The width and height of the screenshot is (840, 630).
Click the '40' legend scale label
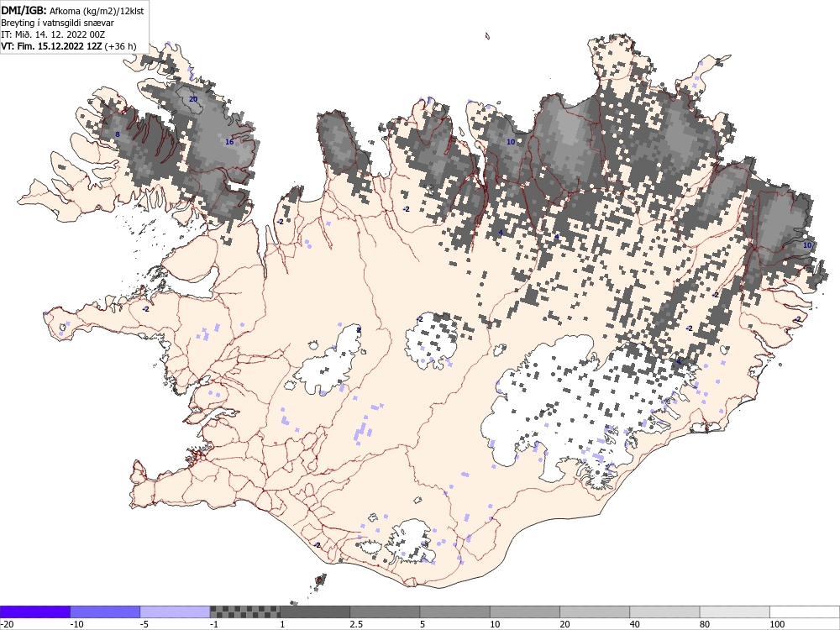click(x=635, y=624)
